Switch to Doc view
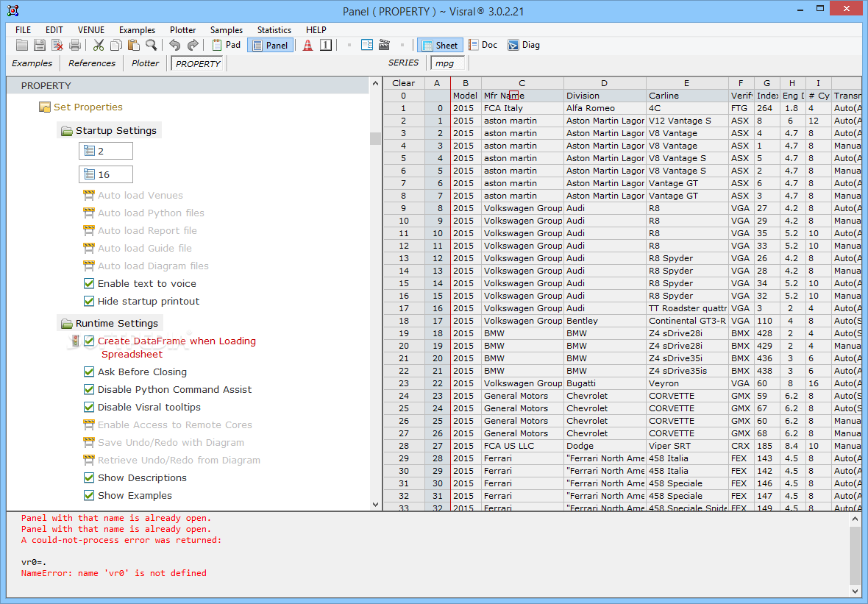This screenshot has height=604, width=868. click(483, 46)
